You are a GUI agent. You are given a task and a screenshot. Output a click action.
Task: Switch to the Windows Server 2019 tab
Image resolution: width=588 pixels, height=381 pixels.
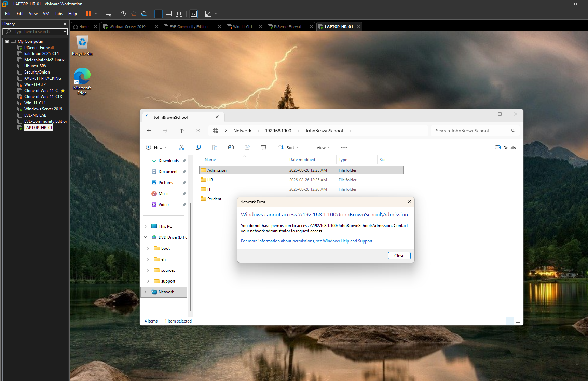tap(127, 27)
